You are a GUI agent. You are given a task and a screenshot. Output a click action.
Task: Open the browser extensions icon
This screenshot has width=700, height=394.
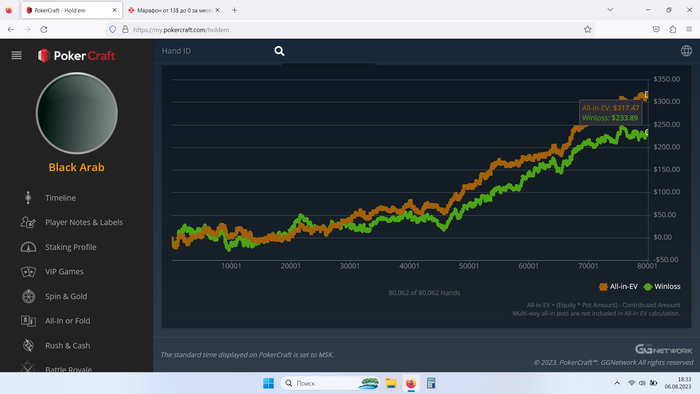[x=673, y=29]
